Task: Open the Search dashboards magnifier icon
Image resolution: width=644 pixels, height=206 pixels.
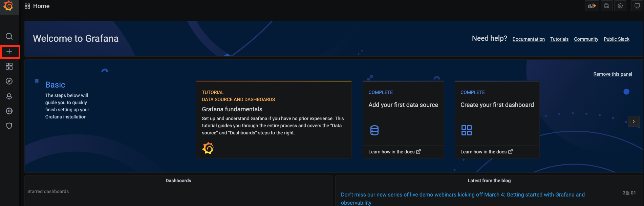Action: click(9, 36)
